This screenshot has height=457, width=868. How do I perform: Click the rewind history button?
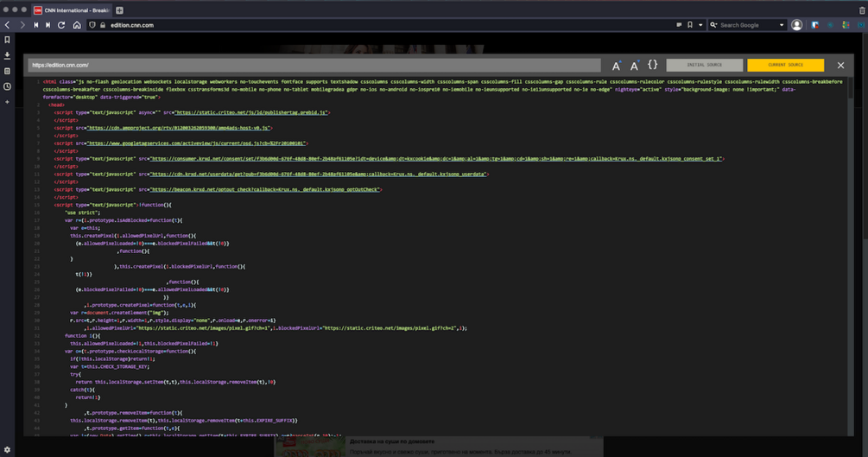[x=36, y=25]
